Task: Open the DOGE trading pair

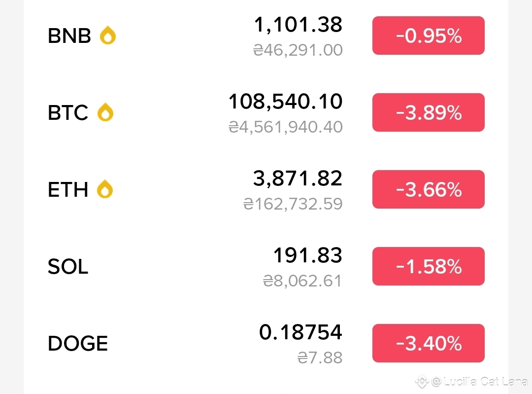Action: (x=78, y=343)
